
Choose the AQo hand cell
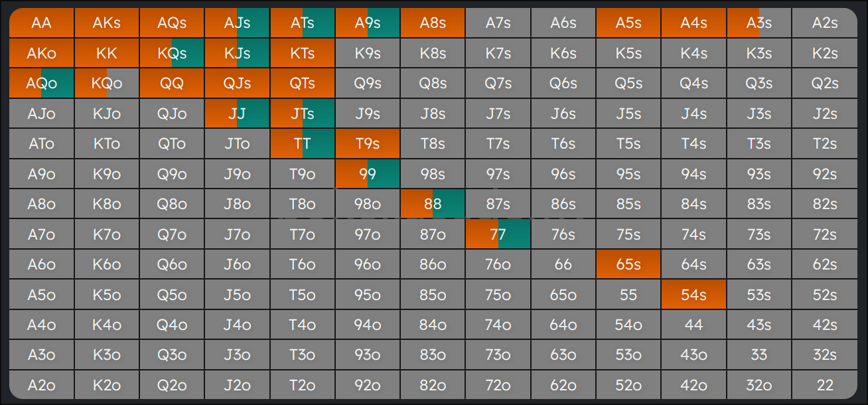[41, 84]
